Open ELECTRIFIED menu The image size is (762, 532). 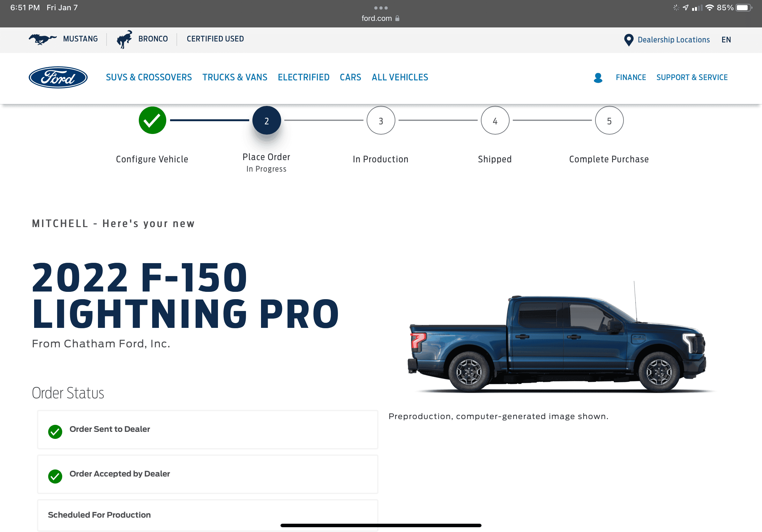pyautogui.click(x=303, y=77)
